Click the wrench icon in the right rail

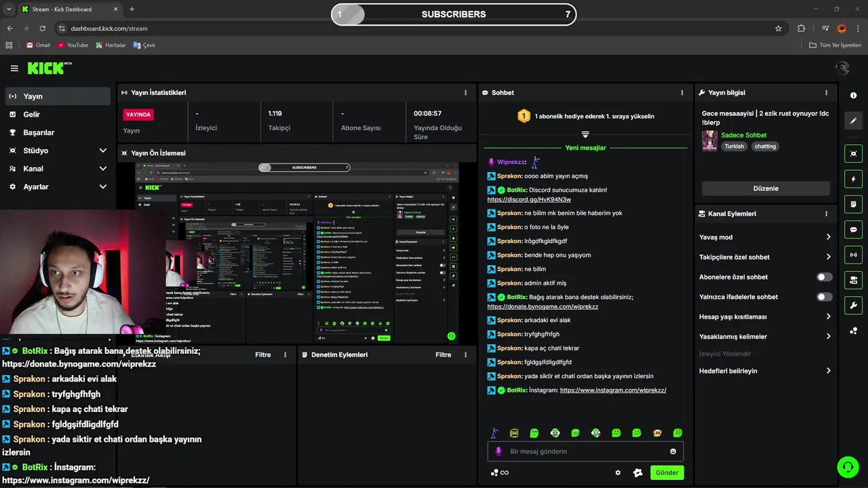click(x=853, y=306)
